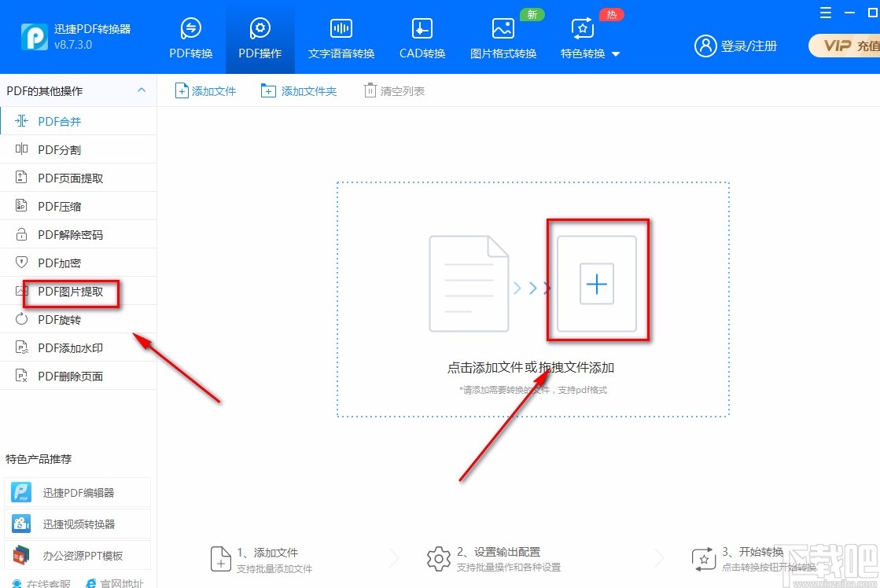
Task: Click the 支持批量操作和各种设置 hint text
Action: [509, 568]
